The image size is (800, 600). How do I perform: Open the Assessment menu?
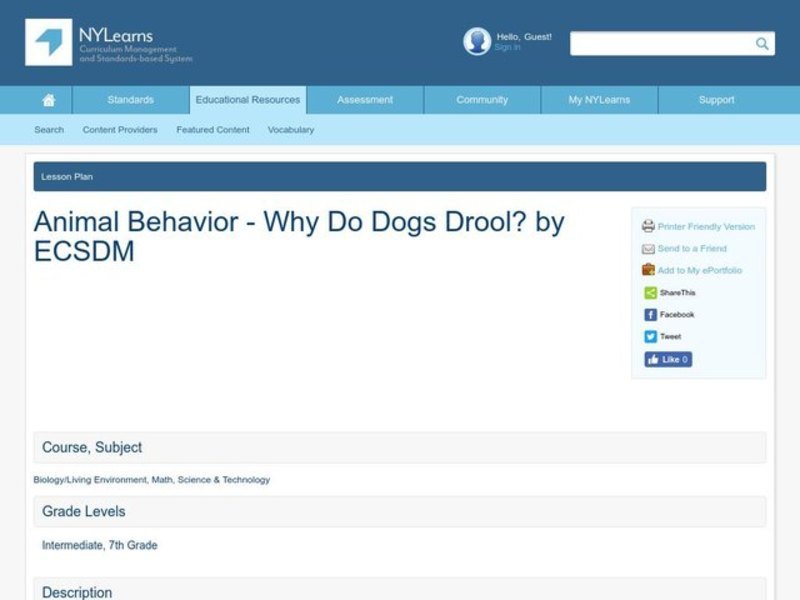[364, 100]
